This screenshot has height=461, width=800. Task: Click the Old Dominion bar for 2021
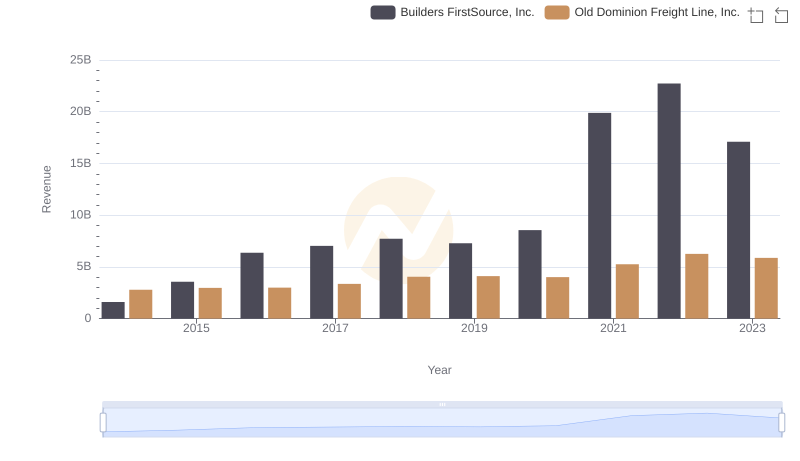(627, 291)
